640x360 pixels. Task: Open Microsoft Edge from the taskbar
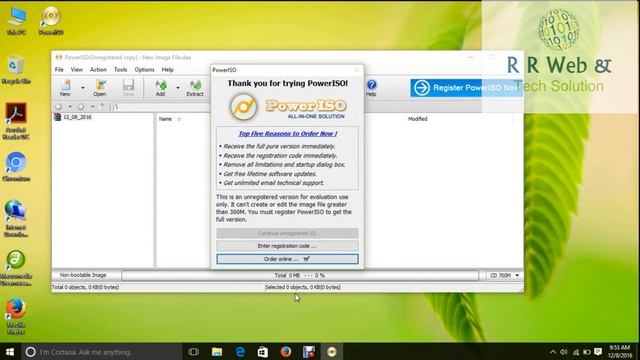point(240,352)
